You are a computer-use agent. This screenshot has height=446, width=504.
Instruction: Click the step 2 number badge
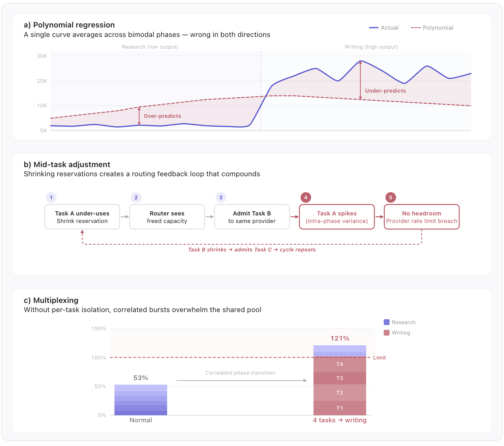(x=136, y=197)
